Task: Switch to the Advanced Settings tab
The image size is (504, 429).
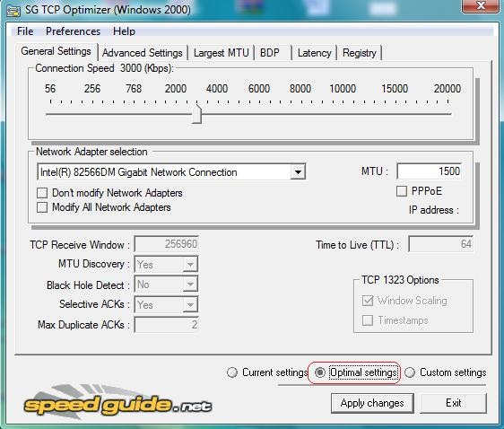Action: pos(142,53)
